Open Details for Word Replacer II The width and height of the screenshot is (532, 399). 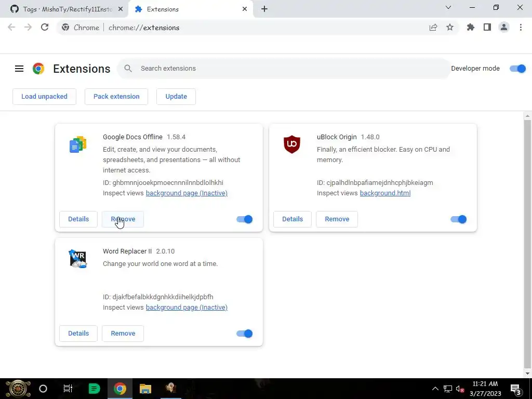[78, 334]
